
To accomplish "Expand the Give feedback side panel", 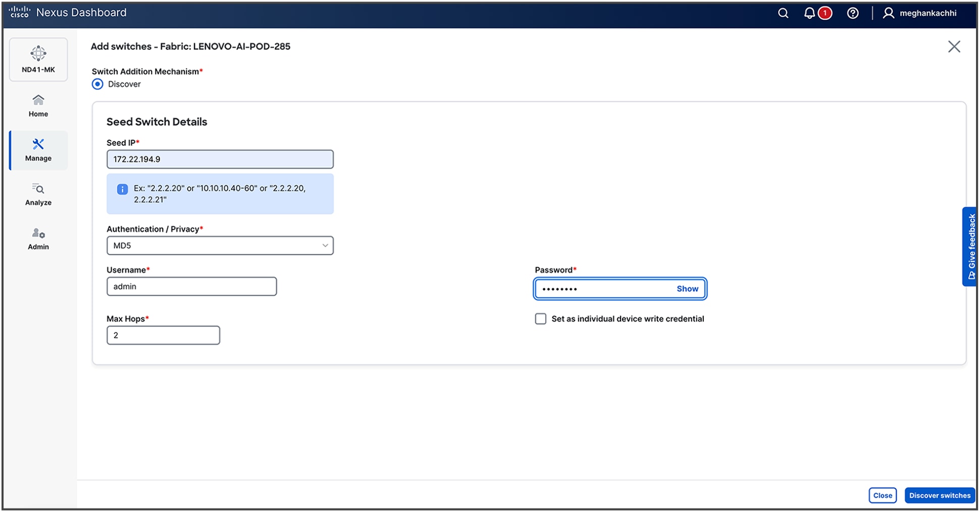I will (970, 248).
